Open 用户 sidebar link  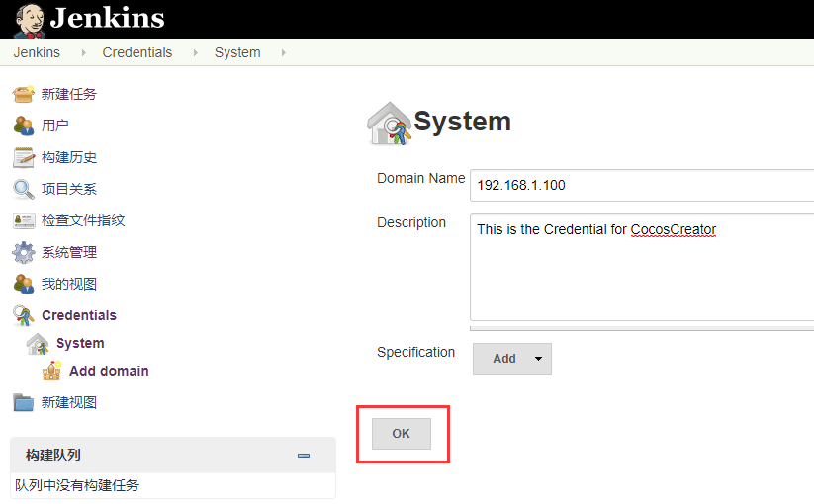click(x=55, y=126)
